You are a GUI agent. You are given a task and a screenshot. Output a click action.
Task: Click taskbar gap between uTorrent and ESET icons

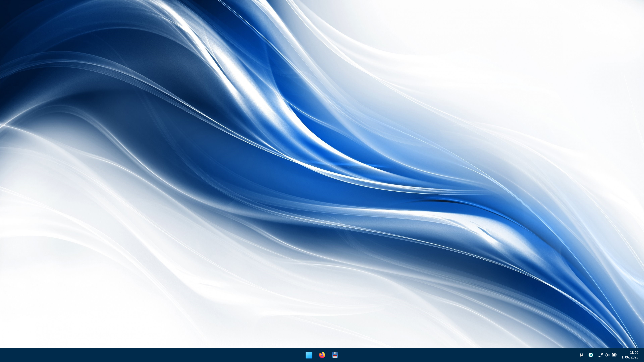[x=586, y=355]
